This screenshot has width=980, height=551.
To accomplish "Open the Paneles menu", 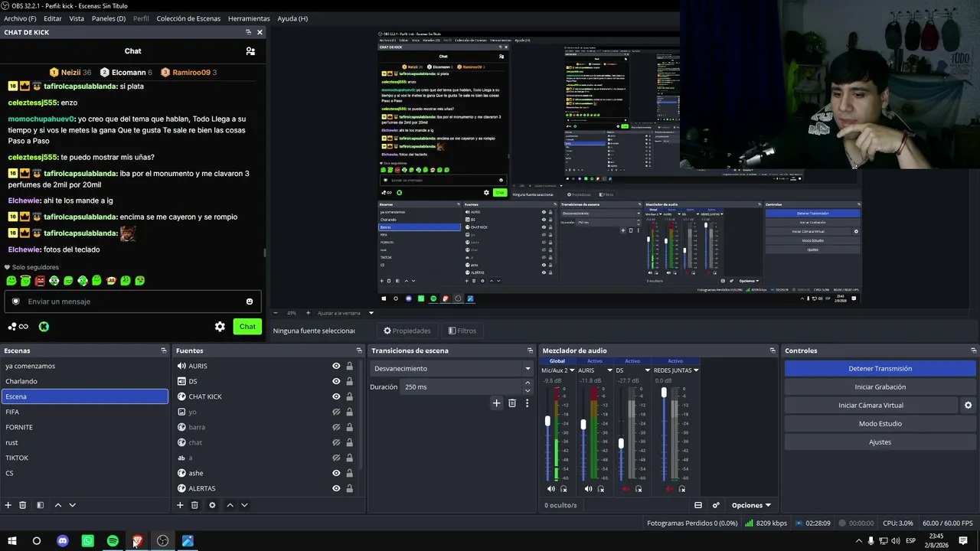I will [109, 18].
